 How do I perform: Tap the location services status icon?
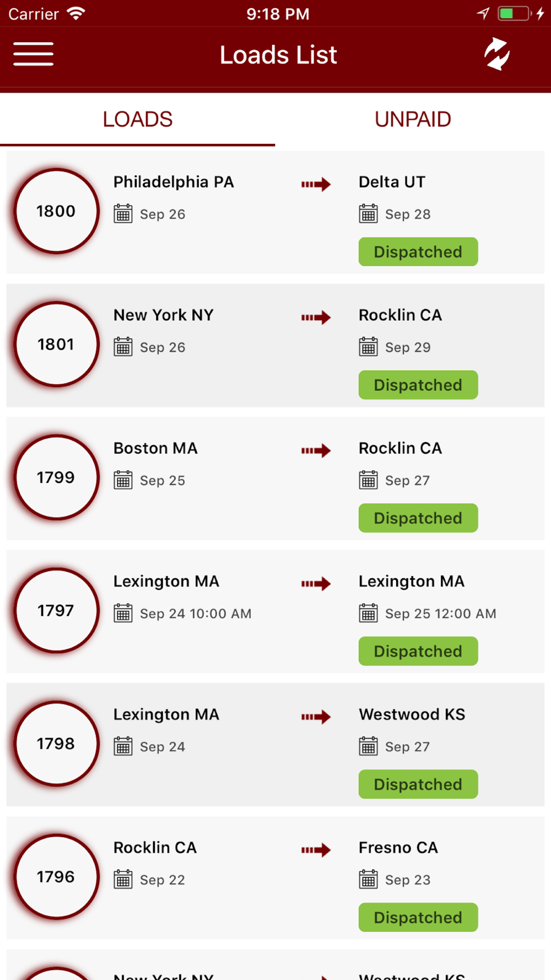coord(483,13)
